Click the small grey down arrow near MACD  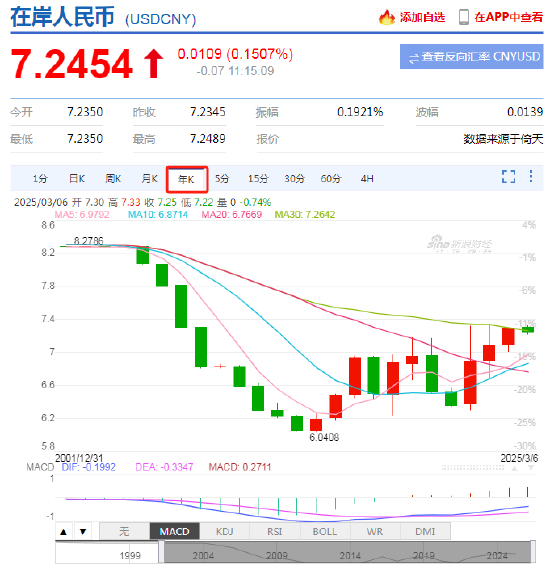pyautogui.click(x=531, y=468)
